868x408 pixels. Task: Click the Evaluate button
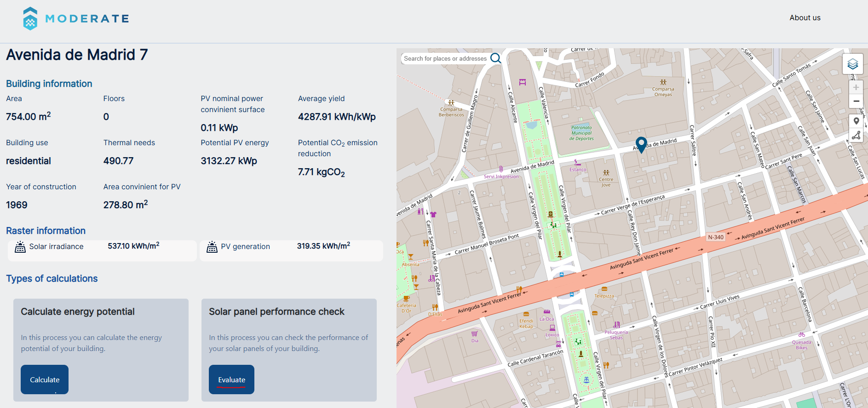pyautogui.click(x=231, y=380)
